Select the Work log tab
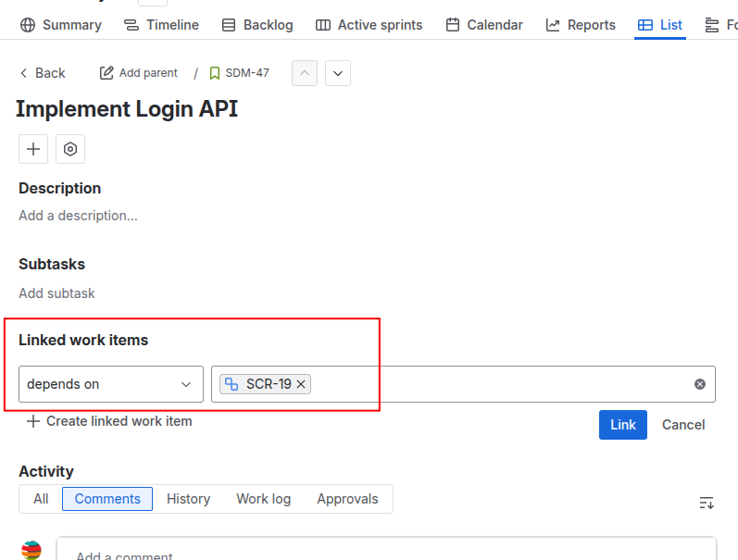The image size is (738, 560). (264, 499)
